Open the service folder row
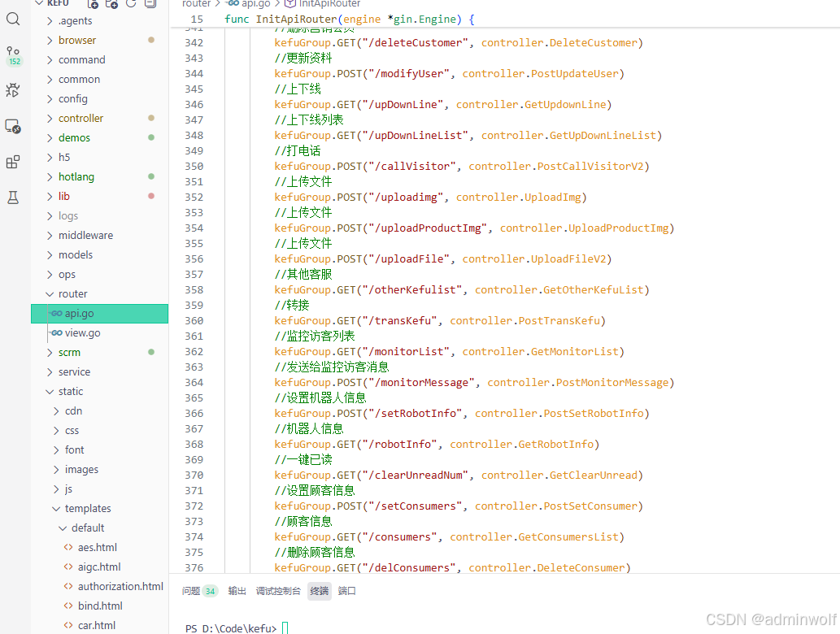This screenshot has width=840, height=634. (x=100, y=372)
